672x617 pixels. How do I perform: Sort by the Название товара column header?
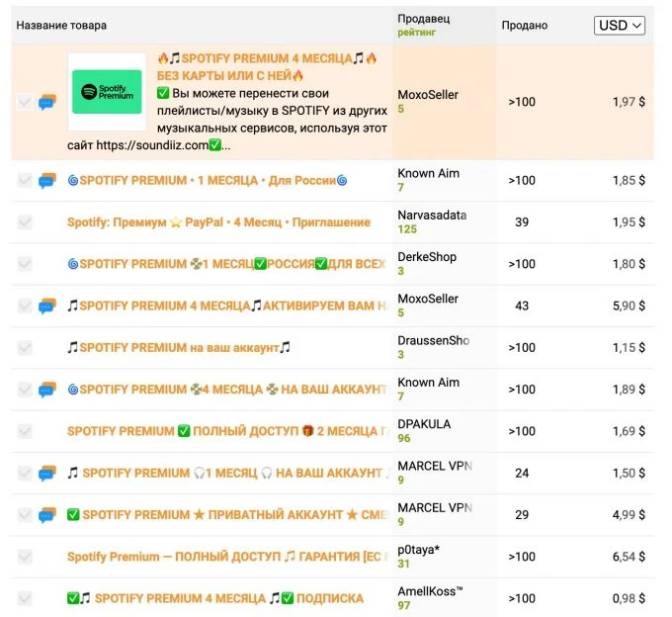(61, 26)
